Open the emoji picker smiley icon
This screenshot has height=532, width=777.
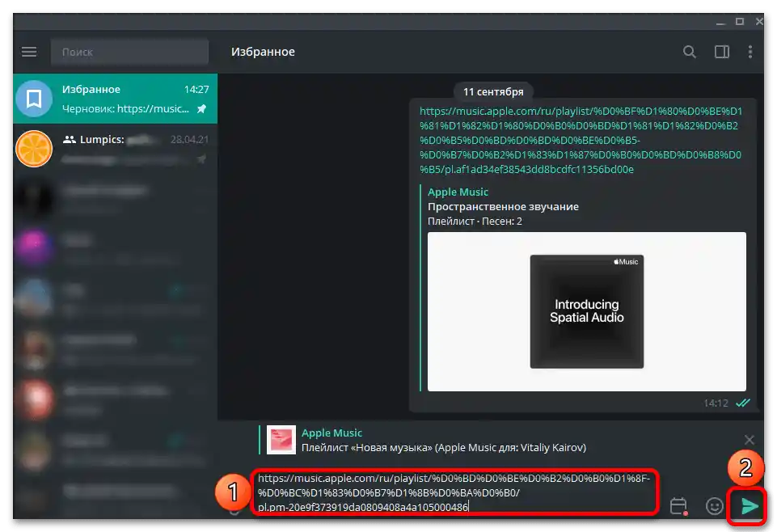click(714, 506)
